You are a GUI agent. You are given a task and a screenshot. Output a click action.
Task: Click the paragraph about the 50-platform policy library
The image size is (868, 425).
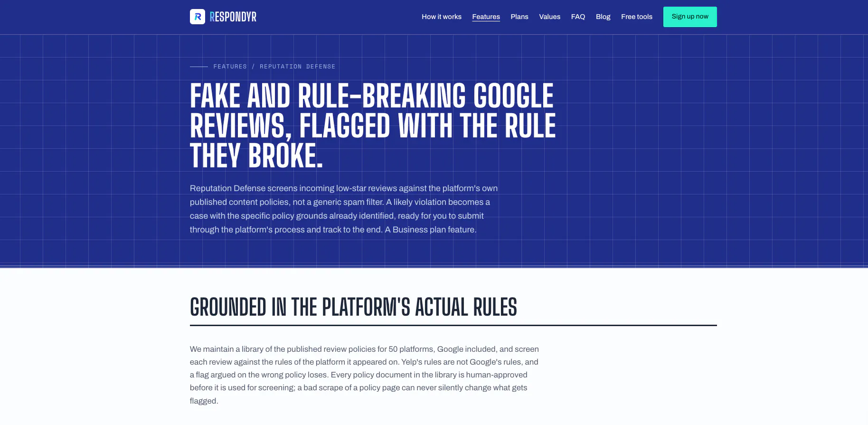[x=364, y=375]
